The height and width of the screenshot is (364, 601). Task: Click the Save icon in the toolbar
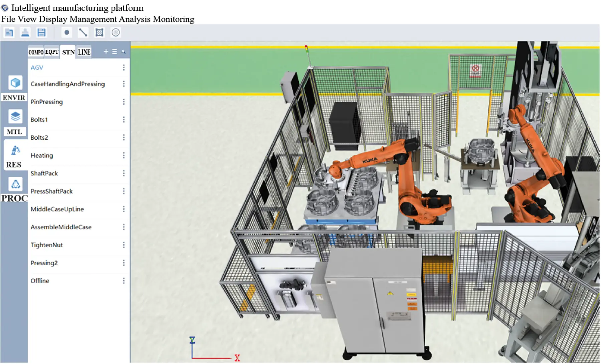[x=41, y=32]
